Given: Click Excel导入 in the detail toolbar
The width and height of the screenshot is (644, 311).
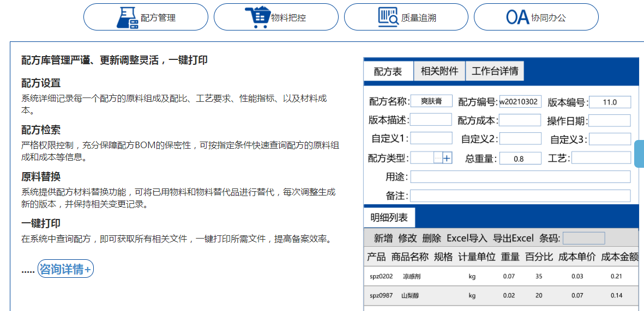Looking at the screenshot, I should (x=467, y=239).
